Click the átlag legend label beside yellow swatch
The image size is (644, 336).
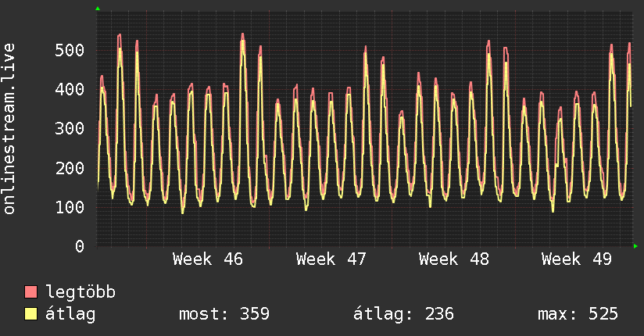[70, 314]
